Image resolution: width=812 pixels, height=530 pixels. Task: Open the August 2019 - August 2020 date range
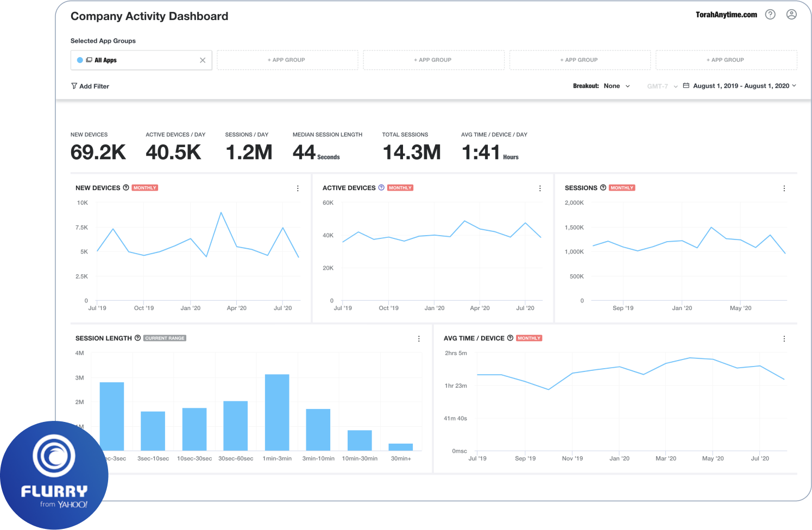click(744, 86)
